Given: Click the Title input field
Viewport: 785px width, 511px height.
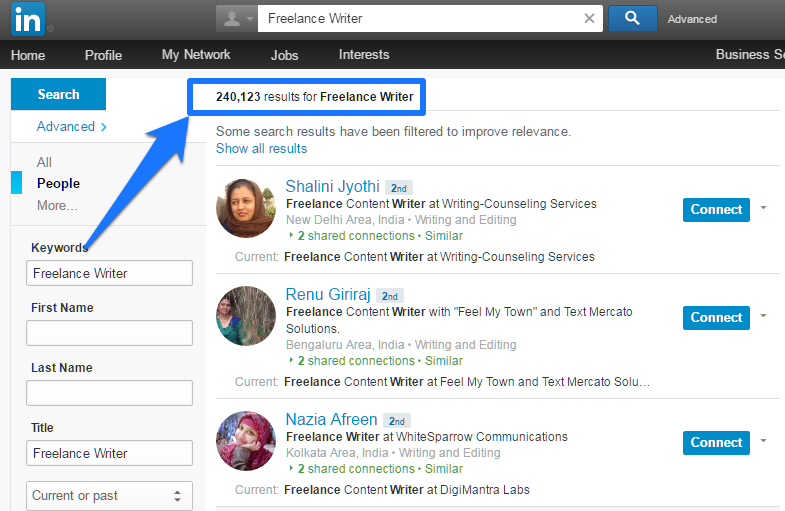Looking at the screenshot, I should (x=109, y=453).
